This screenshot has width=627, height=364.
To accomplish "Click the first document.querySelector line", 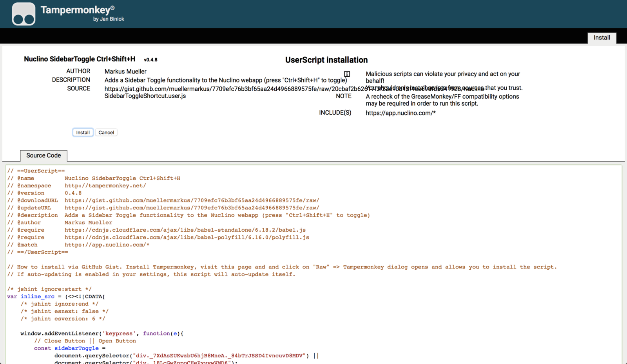I will [187, 356].
